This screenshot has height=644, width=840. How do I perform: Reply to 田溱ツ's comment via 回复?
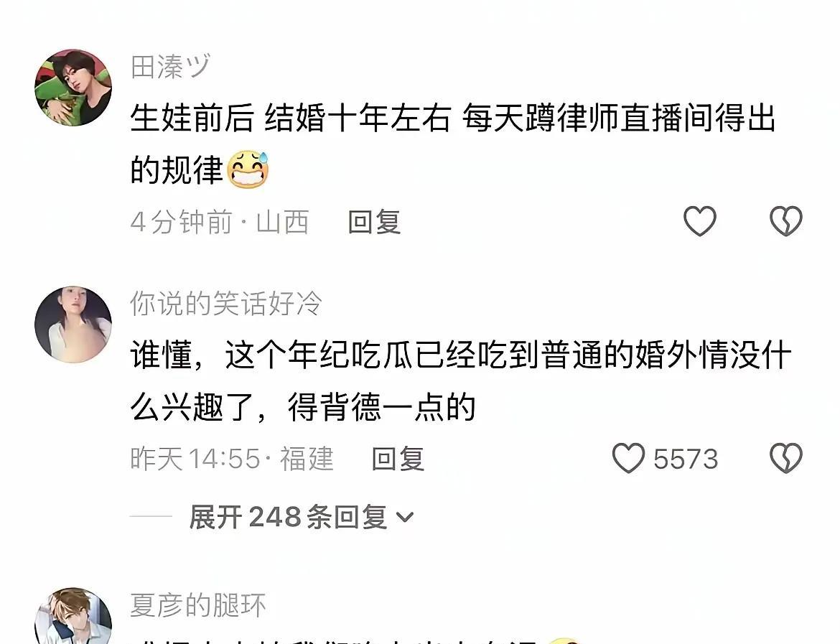(374, 222)
